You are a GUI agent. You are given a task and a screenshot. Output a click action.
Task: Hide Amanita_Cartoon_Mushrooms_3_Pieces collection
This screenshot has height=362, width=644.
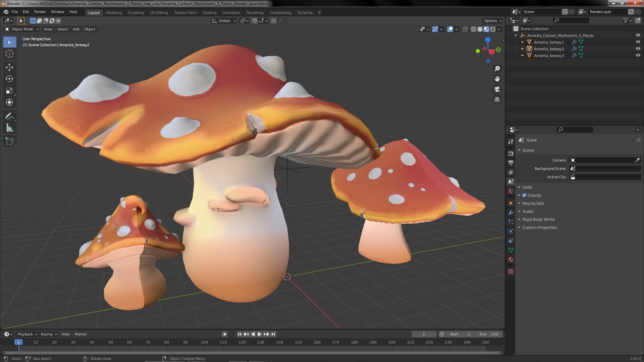[638, 35]
